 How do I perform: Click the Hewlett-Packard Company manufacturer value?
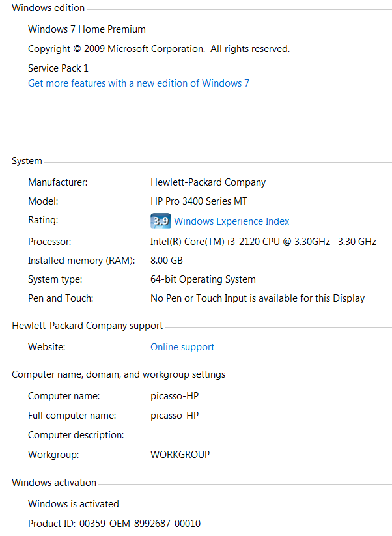[x=208, y=182]
